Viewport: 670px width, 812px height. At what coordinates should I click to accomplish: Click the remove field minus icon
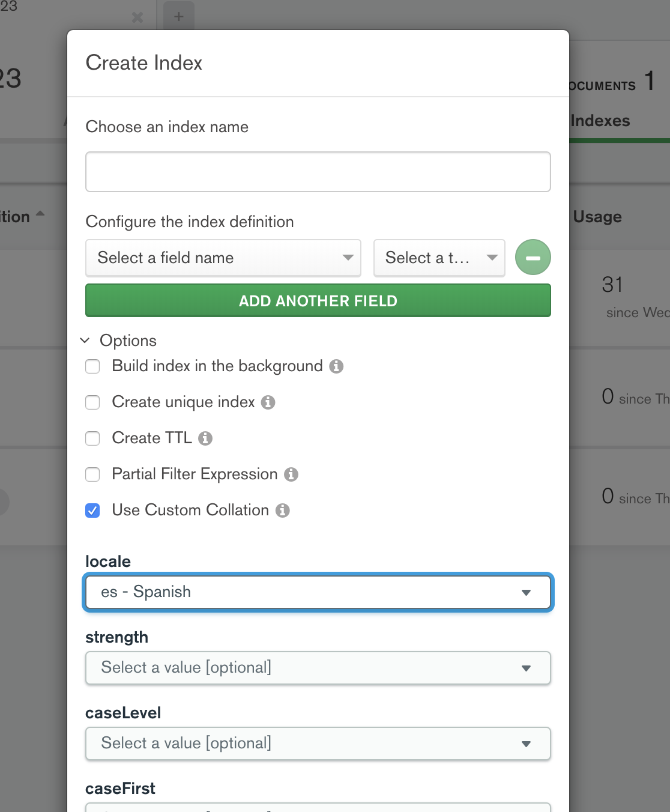(533, 258)
